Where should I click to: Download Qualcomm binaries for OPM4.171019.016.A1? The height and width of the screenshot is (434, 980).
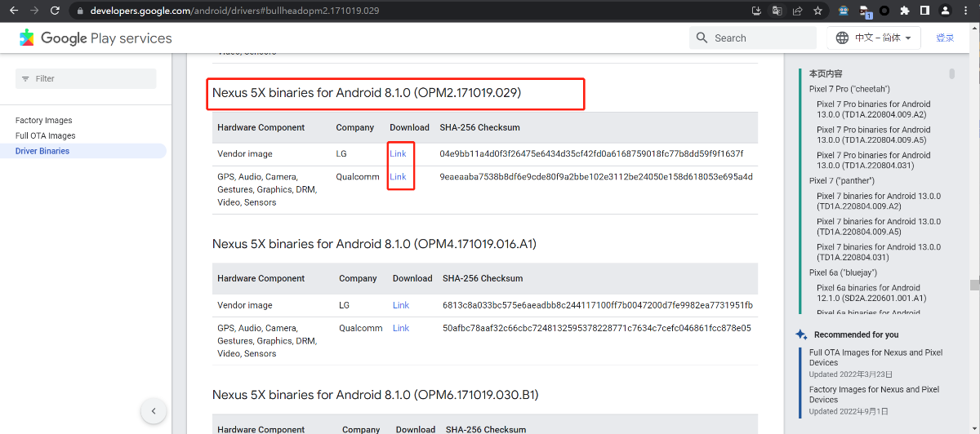click(x=401, y=328)
